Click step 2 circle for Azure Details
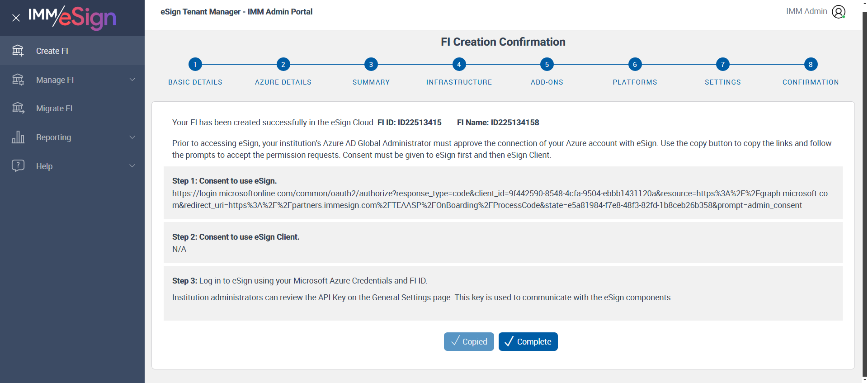Screen dimensions: 868x383 tap(283, 64)
